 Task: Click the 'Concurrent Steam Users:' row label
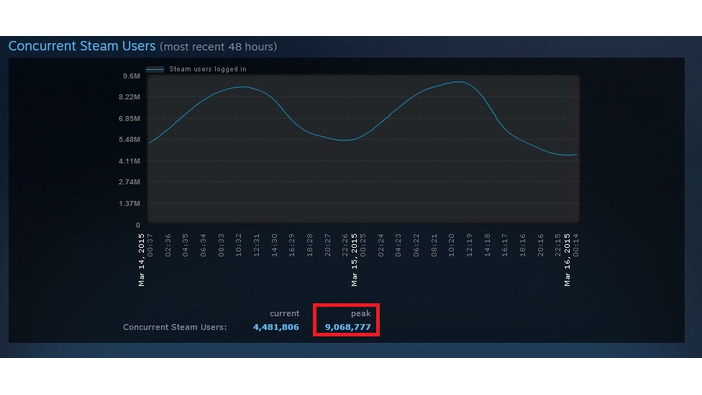[175, 327]
